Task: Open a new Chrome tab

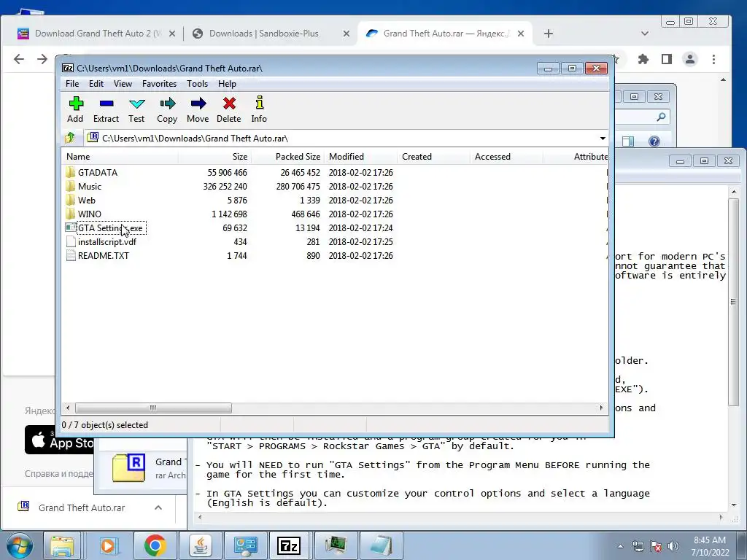Action: (x=549, y=34)
